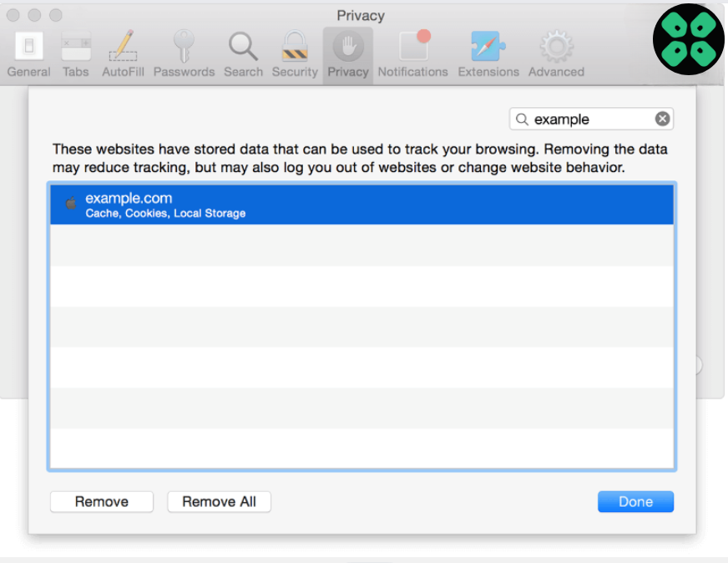Click the green clover logo in the corner
The height and width of the screenshot is (563, 728).
click(688, 38)
